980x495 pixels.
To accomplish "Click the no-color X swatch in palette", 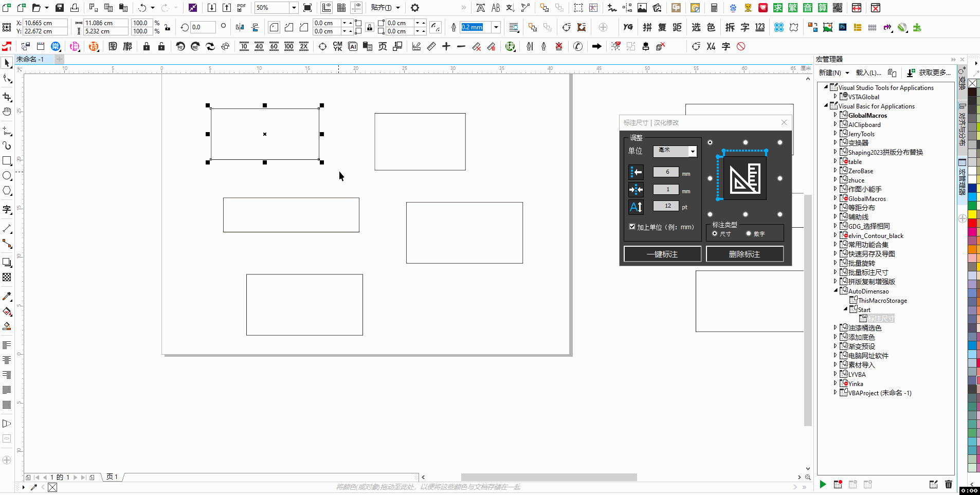I will click(972, 83).
